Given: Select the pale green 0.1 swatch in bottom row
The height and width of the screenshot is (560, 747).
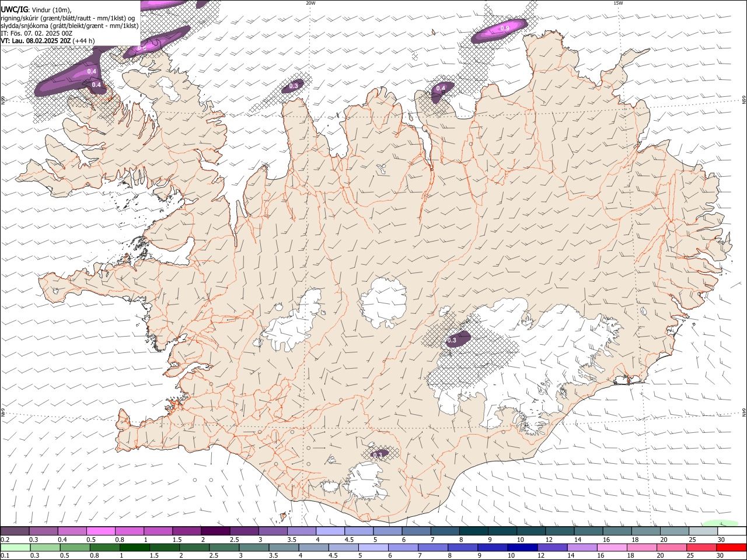Looking at the screenshot, I should (15, 547).
